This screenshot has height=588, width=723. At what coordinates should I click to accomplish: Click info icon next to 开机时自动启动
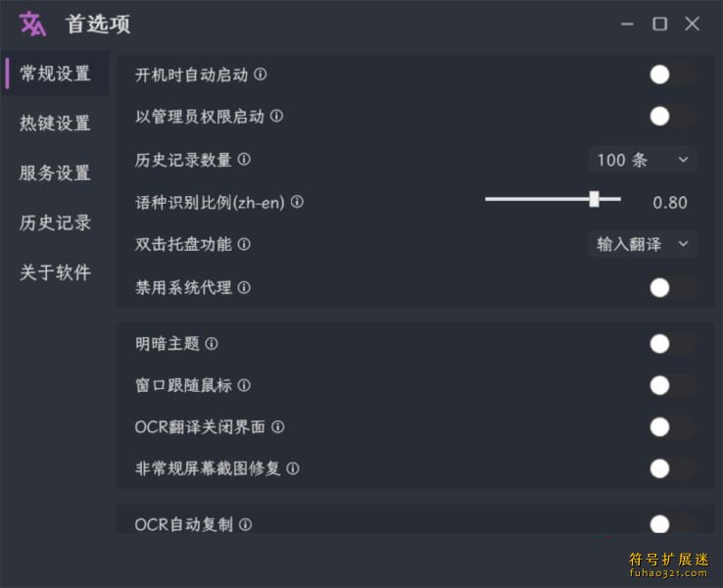pos(260,73)
